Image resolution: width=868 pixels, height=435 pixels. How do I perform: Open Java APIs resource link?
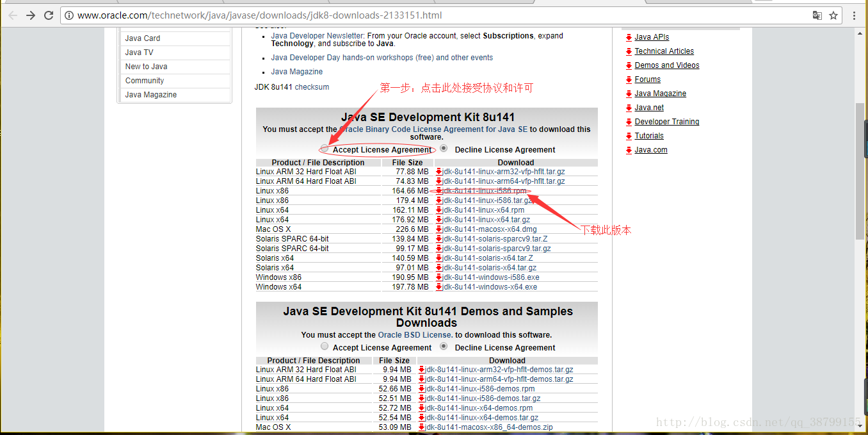point(652,37)
